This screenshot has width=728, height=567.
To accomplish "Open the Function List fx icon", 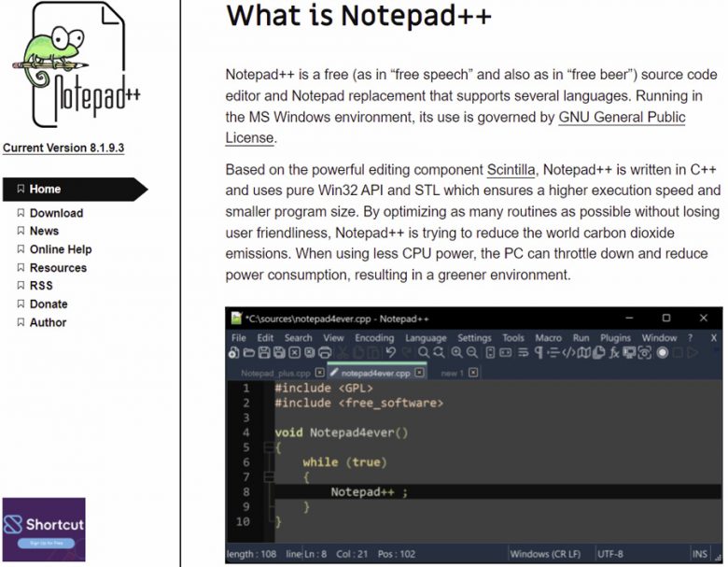I will [x=614, y=352].
